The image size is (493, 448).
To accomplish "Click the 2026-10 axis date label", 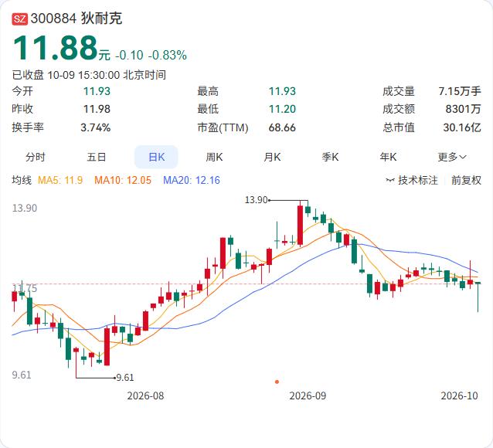I will click(459, 395).
